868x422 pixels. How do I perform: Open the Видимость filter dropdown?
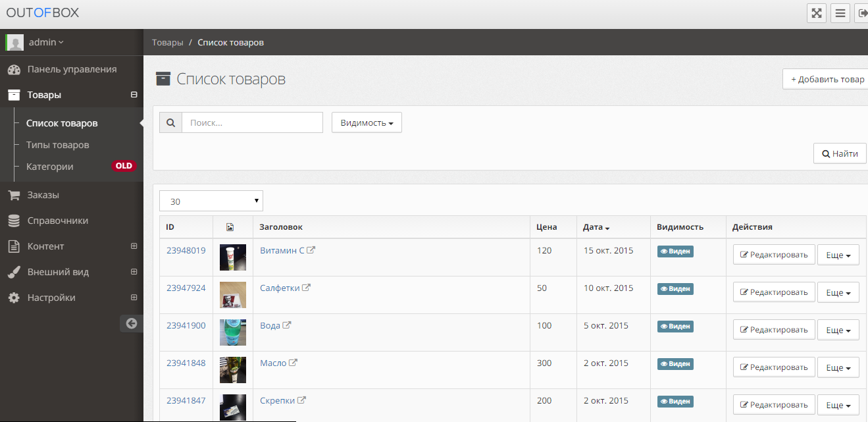pos(367,122)
